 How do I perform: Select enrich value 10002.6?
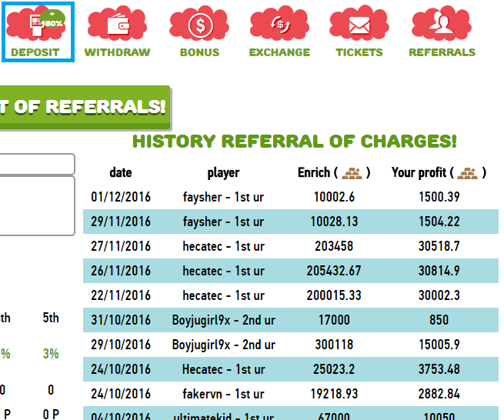pos(334,197)
